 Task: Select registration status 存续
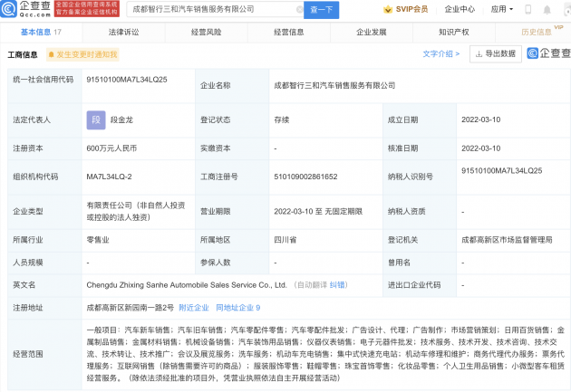[x=282, y=120]
